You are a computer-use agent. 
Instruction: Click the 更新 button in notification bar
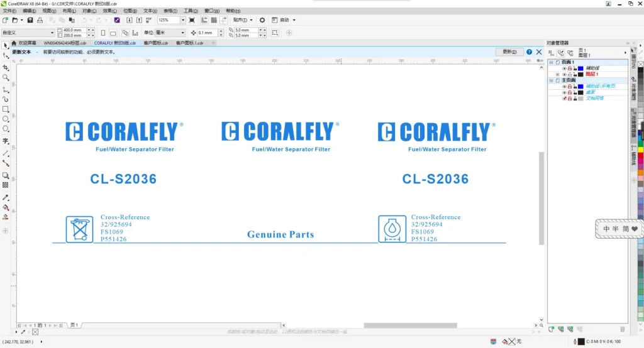(x=509, y=52)
